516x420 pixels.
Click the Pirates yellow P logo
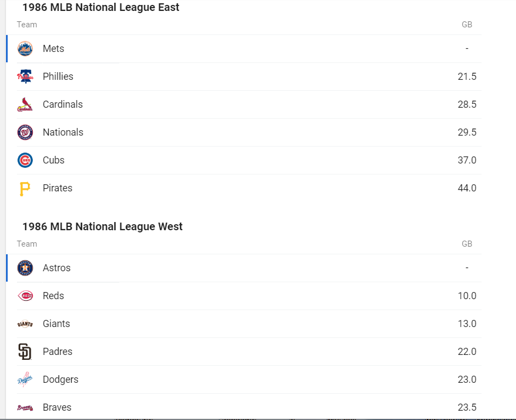click(x=25, y=189)
